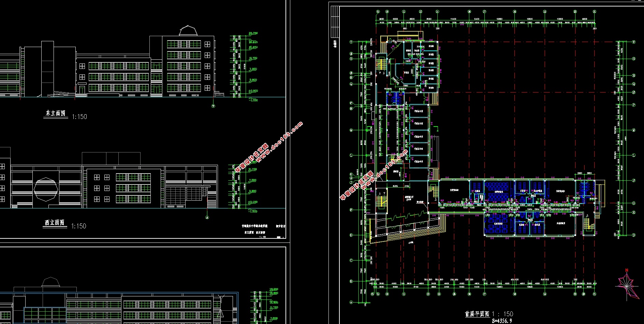Pick the 7.800 level mark on west elevation

[x=252, y=180]
